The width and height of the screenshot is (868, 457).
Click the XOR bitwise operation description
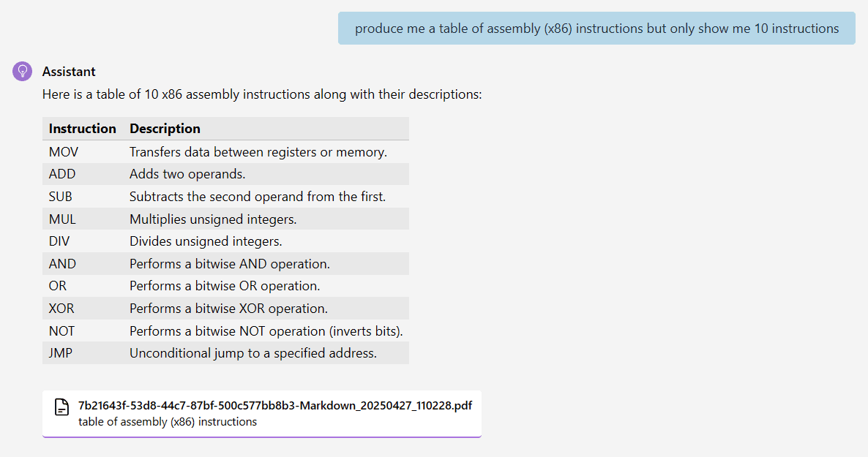(x=228, y=308)
